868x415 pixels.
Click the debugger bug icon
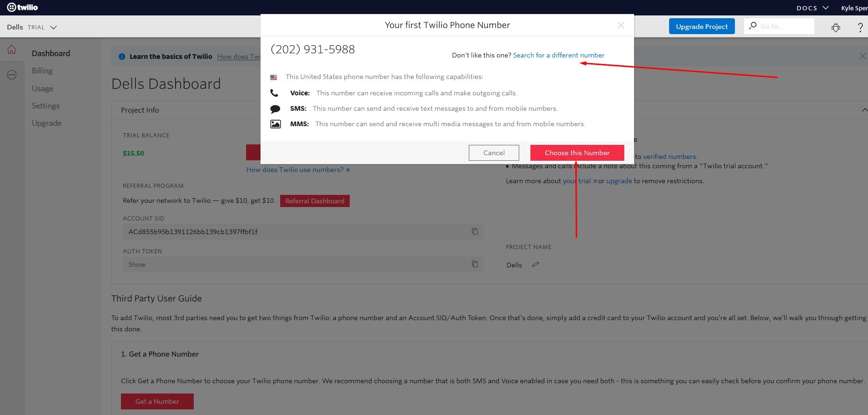(836, 27)
